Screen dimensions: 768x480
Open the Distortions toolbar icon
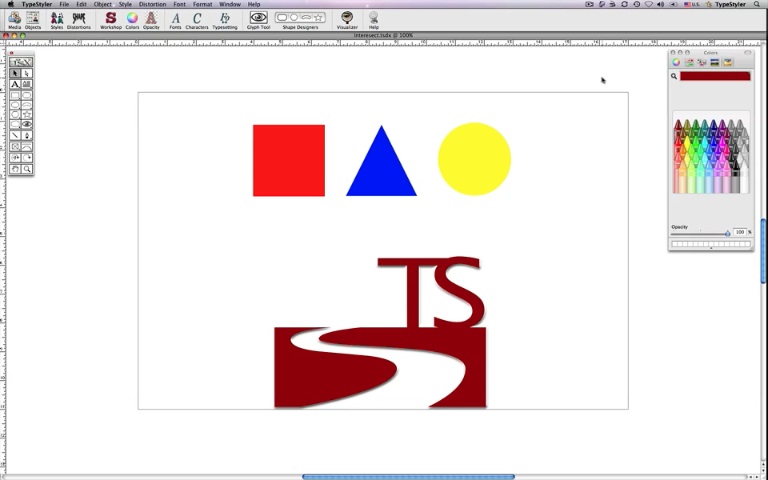(79, 20)
